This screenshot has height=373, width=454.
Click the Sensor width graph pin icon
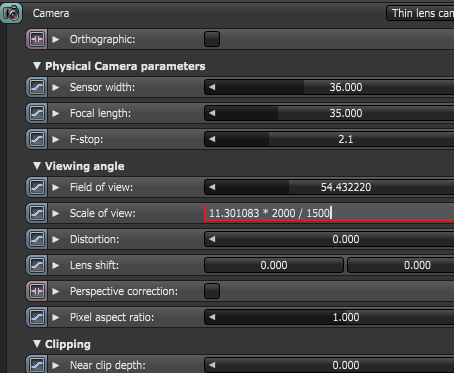tap(37, 87)
